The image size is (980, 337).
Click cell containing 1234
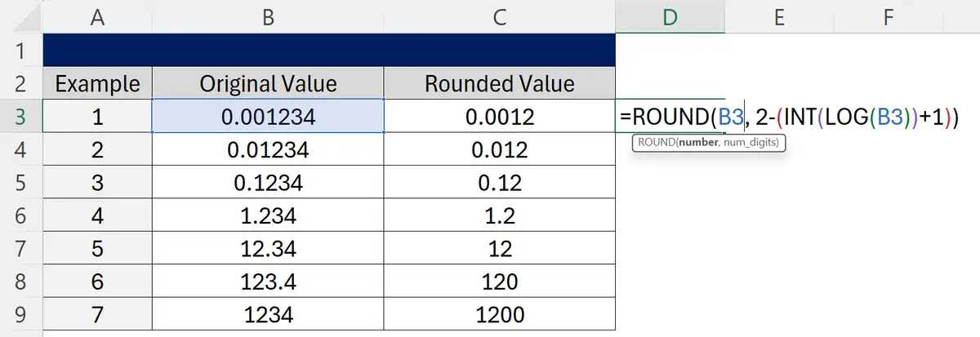click(268, 315)
